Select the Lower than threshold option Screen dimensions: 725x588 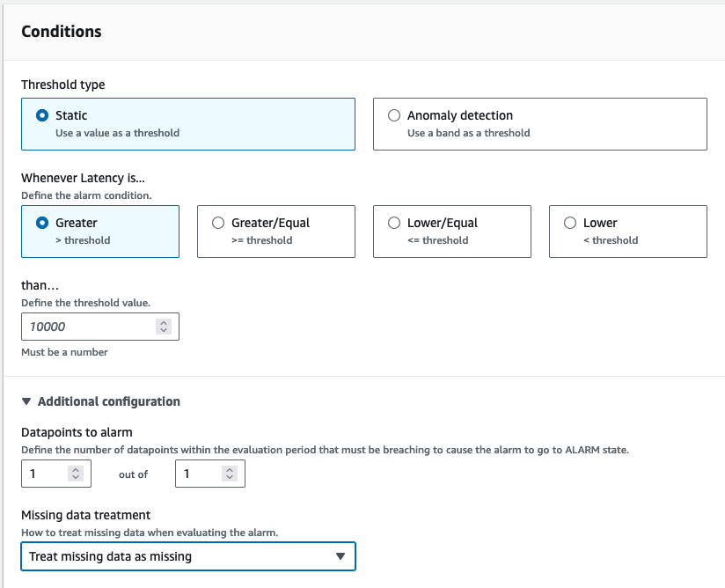[570, 223]
